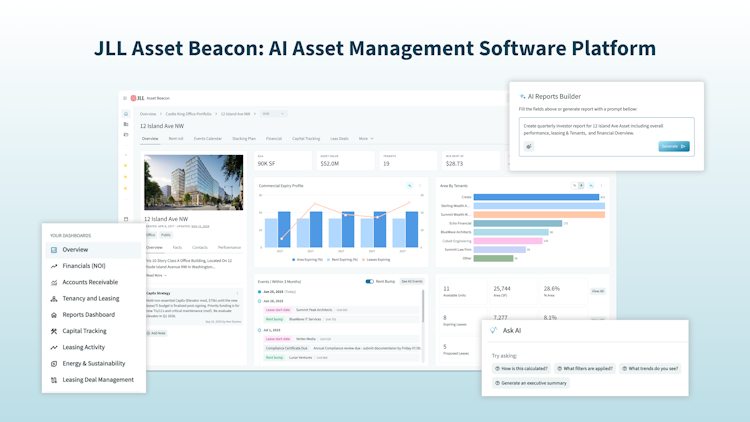Screen dimensions: 750x422
Task: Open the Leas Deals tab
Action: [x=339, y=139]
